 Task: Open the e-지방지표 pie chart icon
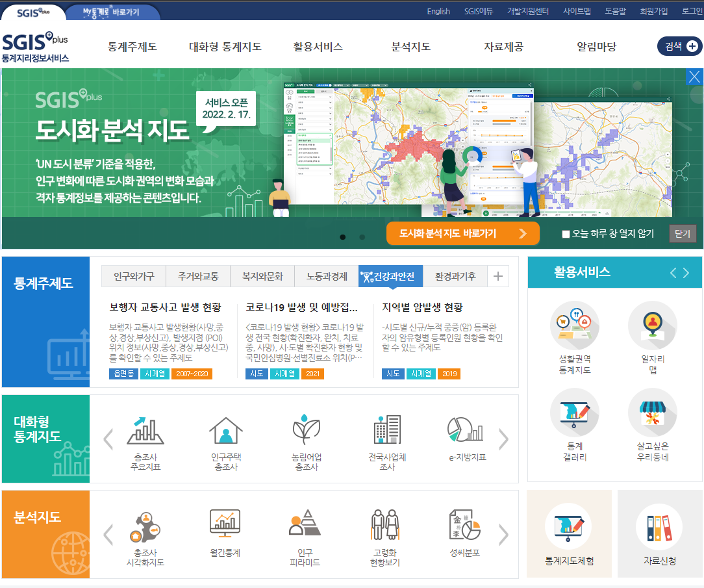pos(466,429)
